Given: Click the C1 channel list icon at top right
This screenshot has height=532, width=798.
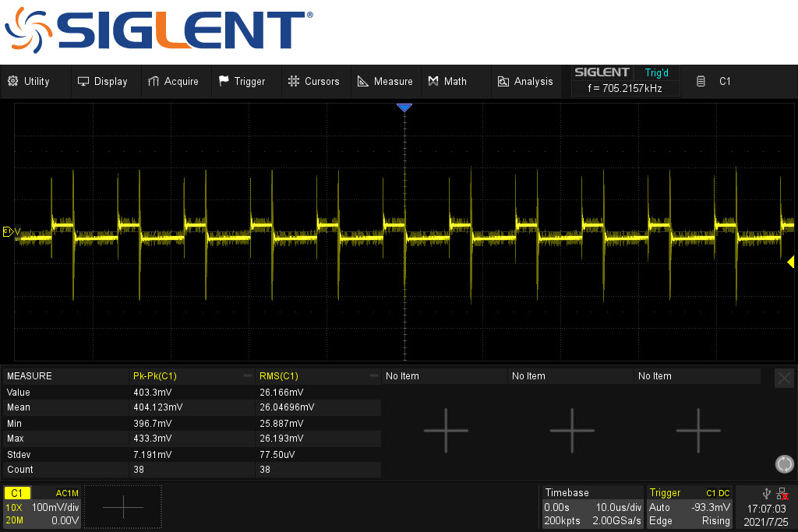Looking at the screenshot, I should (x=701, y=81).
